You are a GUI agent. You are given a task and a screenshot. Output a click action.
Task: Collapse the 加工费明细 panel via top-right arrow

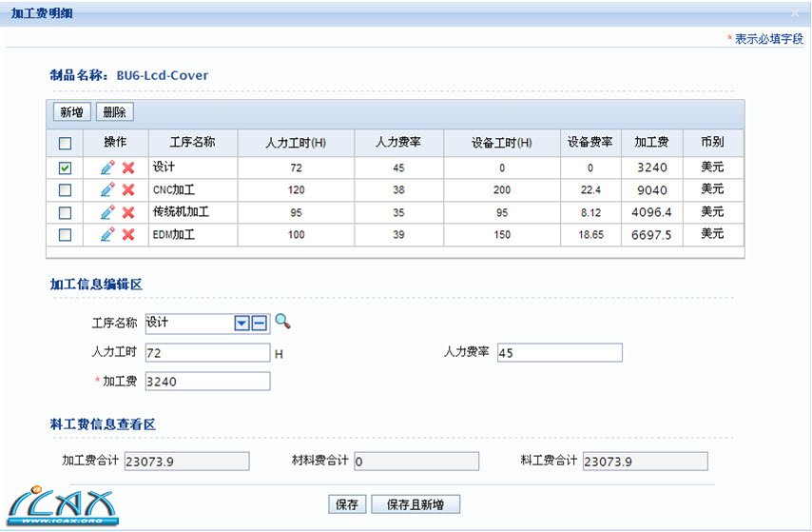pos(795,14)
